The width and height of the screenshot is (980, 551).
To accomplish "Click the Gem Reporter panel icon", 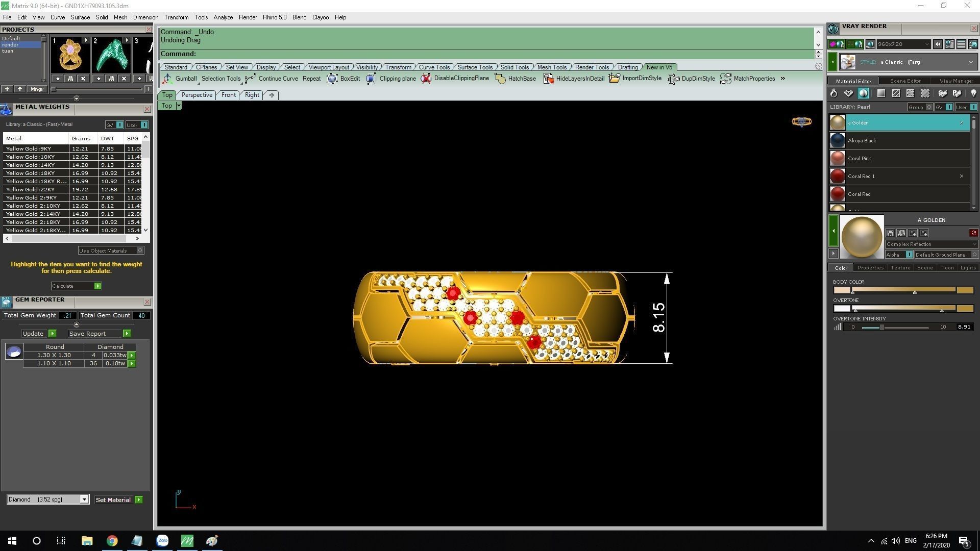I will pyautogui.click(x=6, y=303).
